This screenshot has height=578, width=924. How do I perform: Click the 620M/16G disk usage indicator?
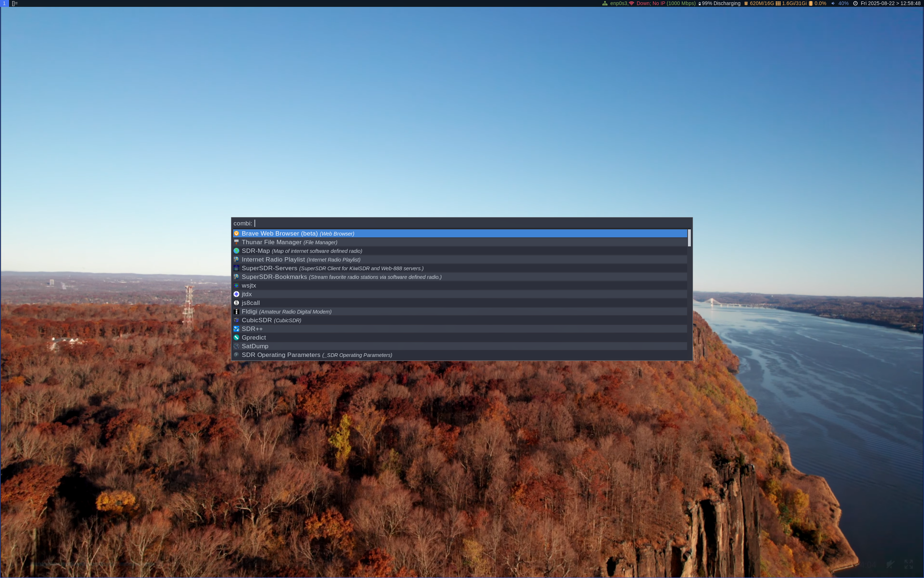pyautogui.click(x=759, y=4)
